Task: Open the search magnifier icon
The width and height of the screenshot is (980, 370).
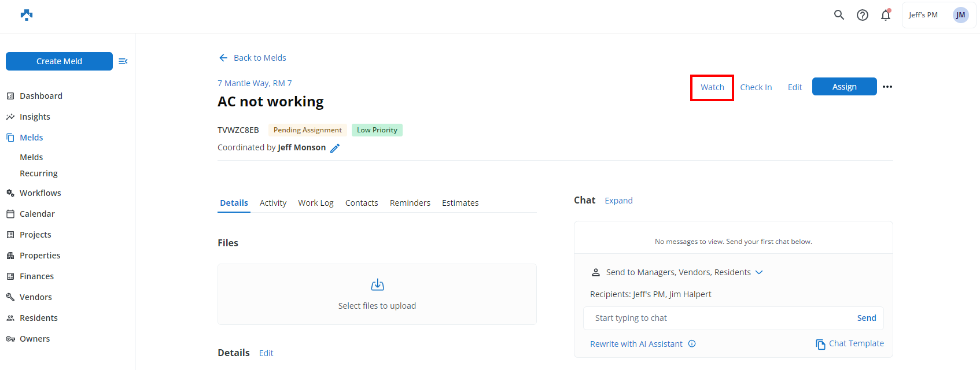Action: [839, 15]
